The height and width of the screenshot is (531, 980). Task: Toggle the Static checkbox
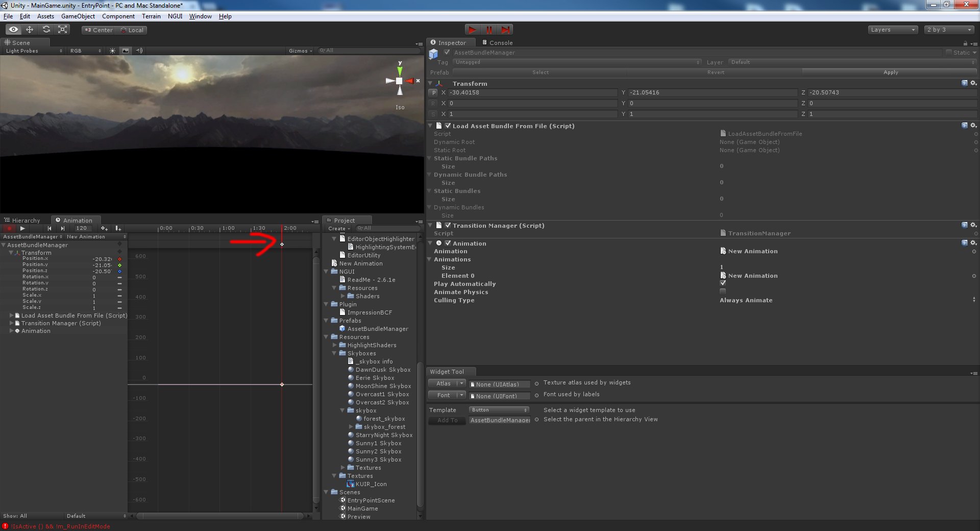tap(949, 52)
